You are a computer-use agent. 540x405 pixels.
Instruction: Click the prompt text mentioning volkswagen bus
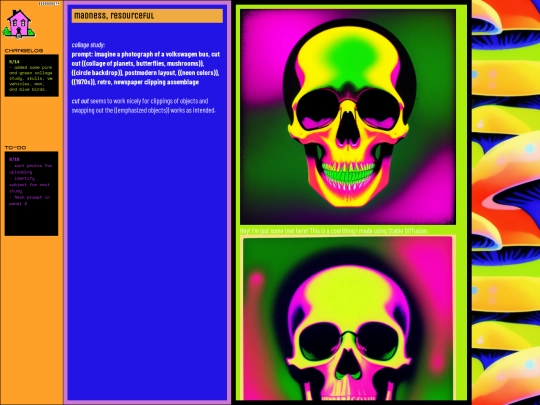pos(146,68)
